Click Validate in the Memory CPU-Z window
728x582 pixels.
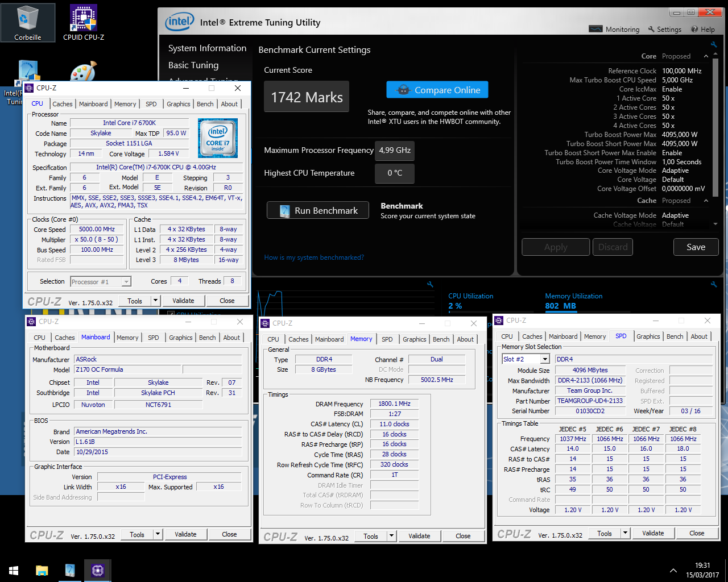[x=419, y=536]
